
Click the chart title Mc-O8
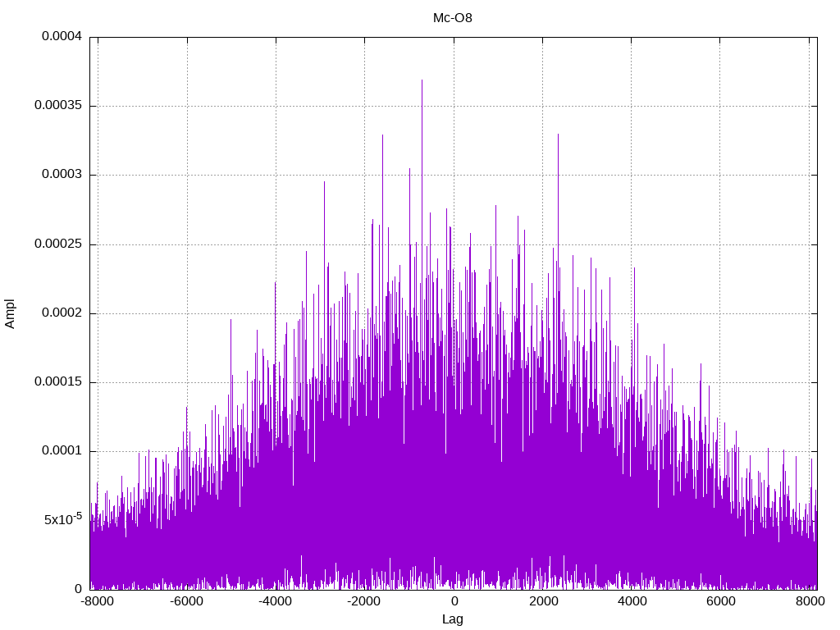[452, 17]
